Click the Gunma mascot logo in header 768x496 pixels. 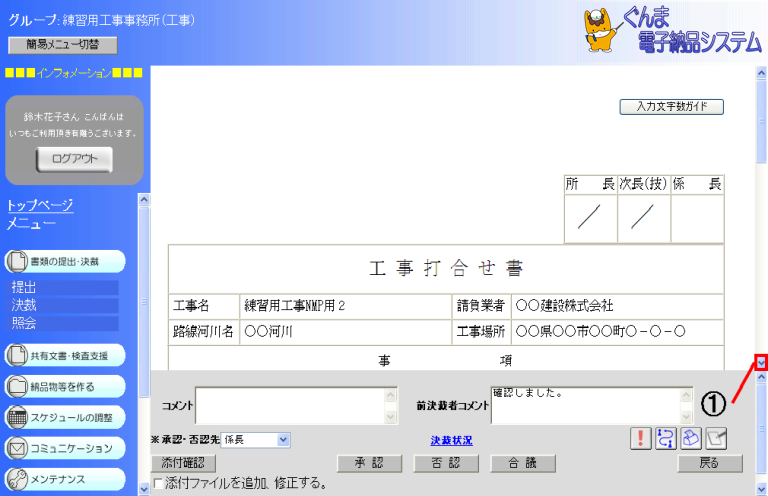click(600, 30)
